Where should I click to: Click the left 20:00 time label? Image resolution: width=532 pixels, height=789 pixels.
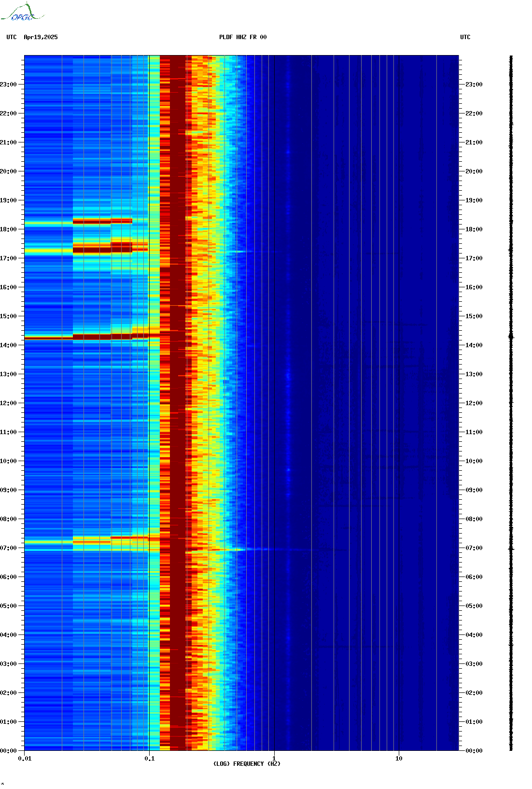click(x=8, y=171)
